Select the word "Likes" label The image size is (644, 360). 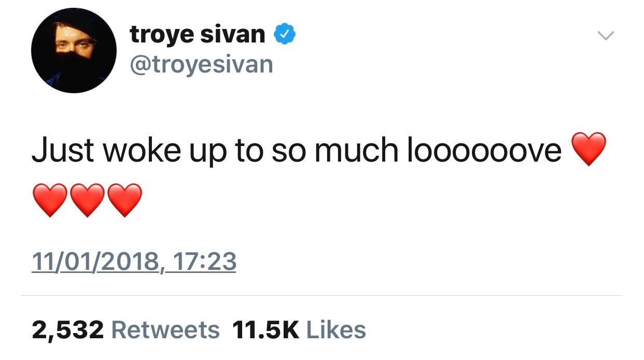pyautogui.click(x=336, y=330)
